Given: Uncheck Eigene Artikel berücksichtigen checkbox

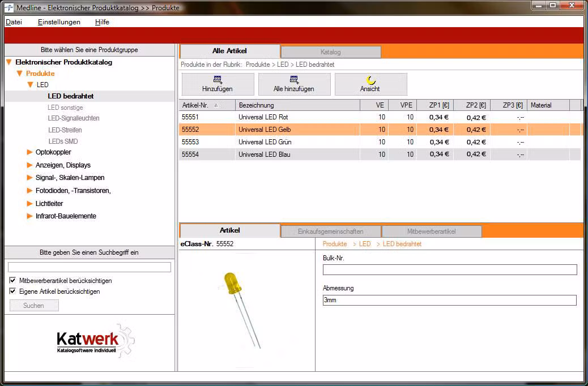Looking at the screenshot, I should tap(12, 291).
